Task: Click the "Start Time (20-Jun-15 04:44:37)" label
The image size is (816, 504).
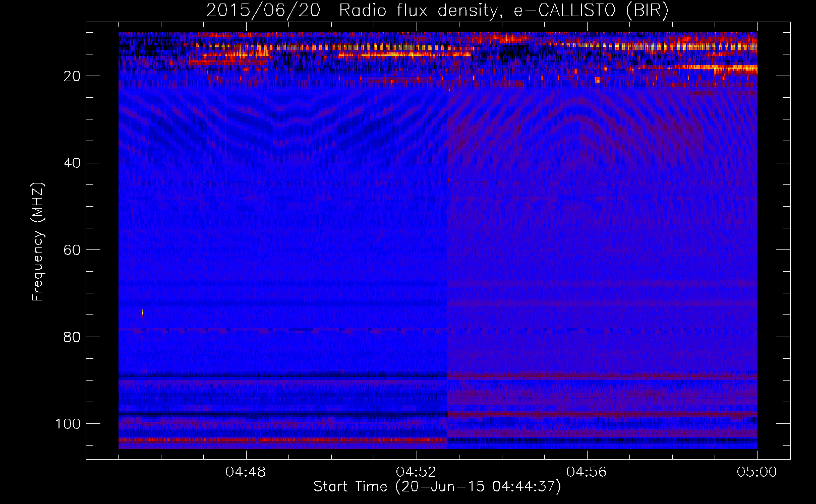Action: [x=437, y=487]
